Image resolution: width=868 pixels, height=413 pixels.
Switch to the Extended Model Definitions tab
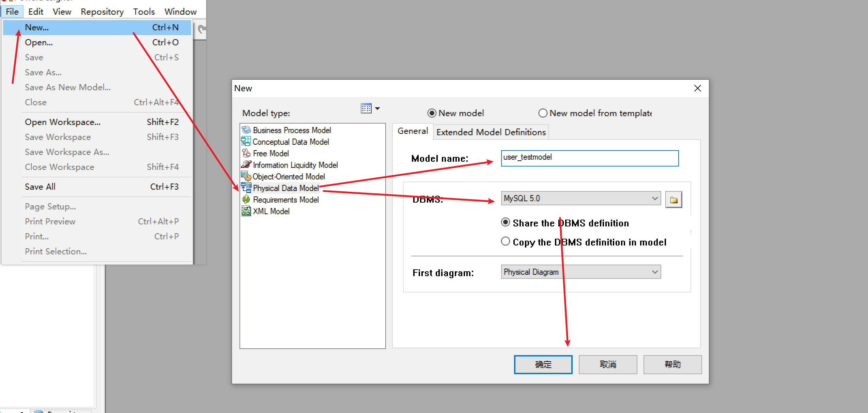(491, 132)
